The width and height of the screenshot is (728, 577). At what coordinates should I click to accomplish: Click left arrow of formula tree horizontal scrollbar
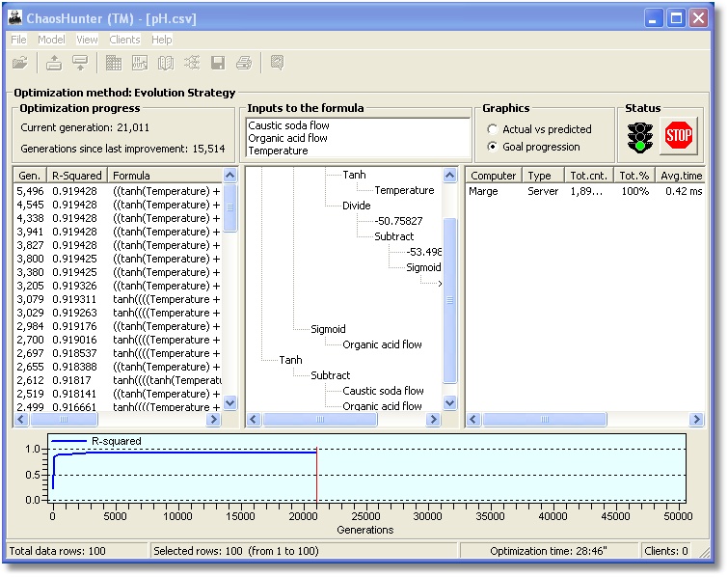click(x=254, y=420)
